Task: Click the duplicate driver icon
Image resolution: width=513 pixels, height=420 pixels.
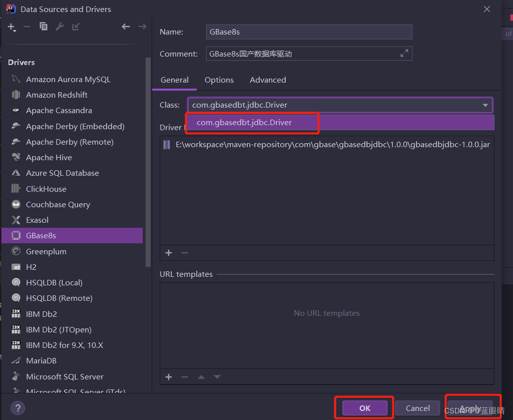Action: click(44, 27)
